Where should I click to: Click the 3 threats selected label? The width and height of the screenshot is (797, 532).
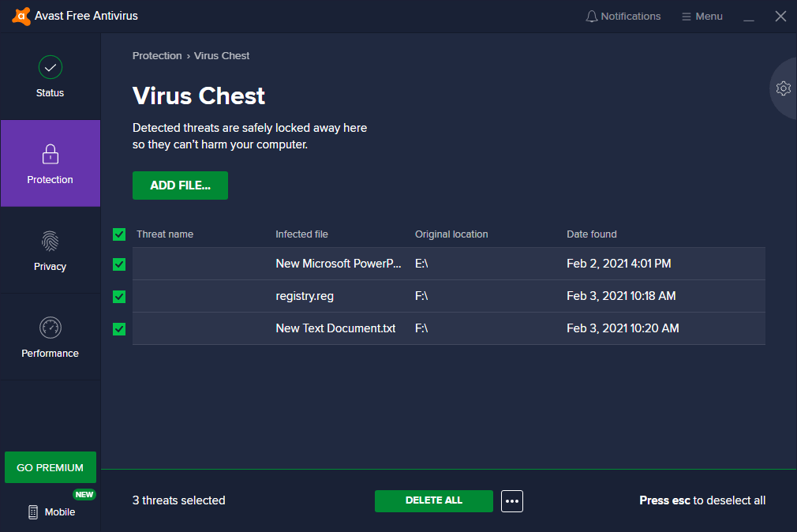point(179,500)
